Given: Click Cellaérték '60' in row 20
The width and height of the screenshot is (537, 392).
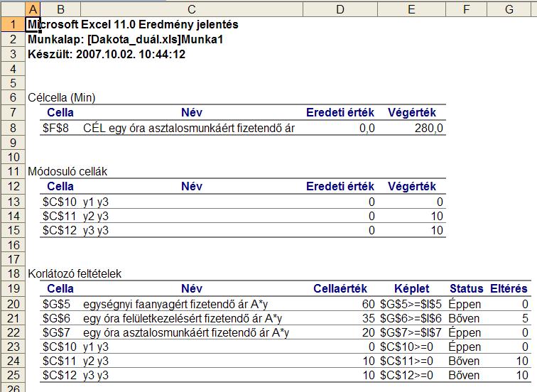Looking at the screenshot, I should tap(369, 305).
